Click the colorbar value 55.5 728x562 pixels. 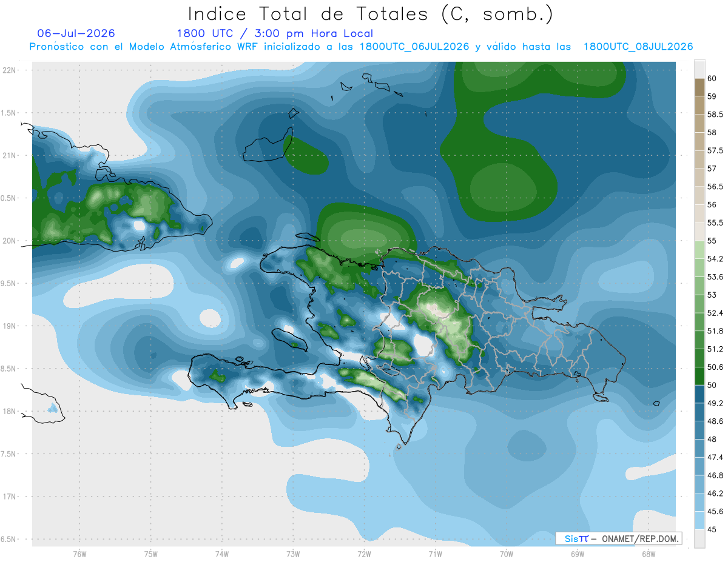[716, 222]
